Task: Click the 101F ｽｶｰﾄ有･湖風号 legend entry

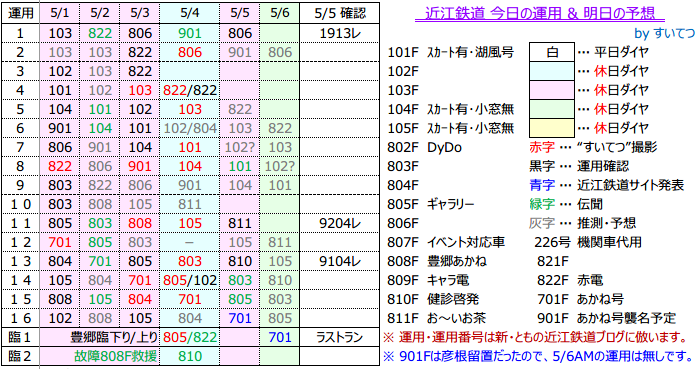Action: click(x=451, y=53)
